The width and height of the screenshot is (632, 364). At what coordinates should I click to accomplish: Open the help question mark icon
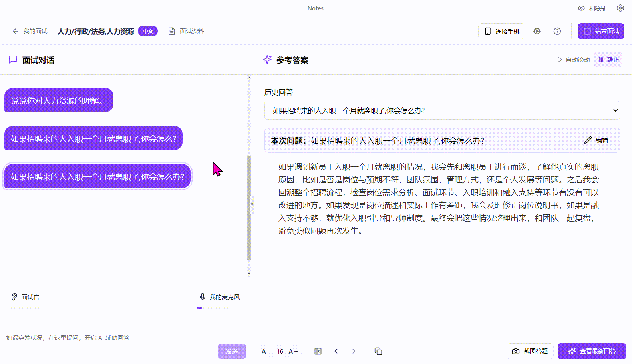pyautogui.click(x=557, y=31)
